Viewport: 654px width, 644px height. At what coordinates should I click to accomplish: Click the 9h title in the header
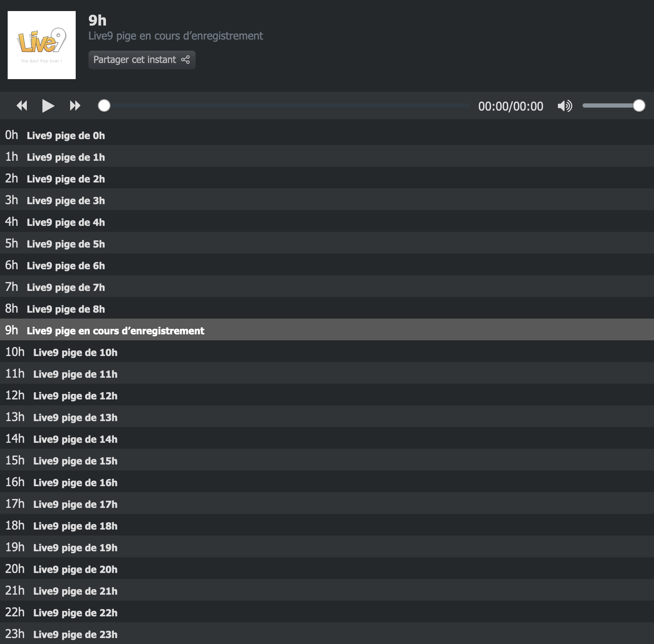click(97, 20)
